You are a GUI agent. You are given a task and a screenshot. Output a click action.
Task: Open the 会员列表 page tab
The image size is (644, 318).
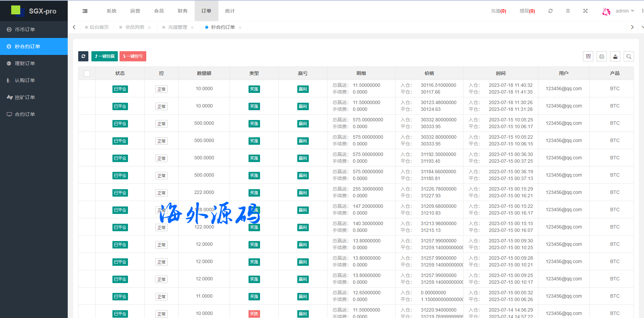(134, 27)
